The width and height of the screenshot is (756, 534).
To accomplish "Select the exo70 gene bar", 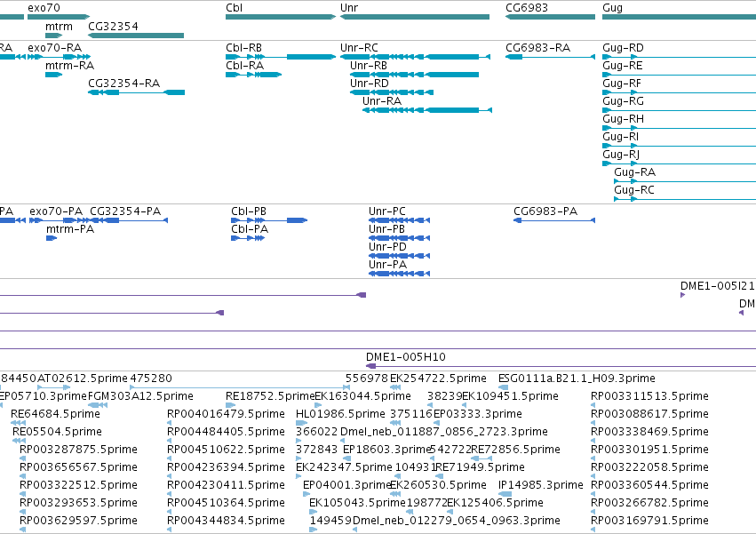I will (x=59, y=17).
